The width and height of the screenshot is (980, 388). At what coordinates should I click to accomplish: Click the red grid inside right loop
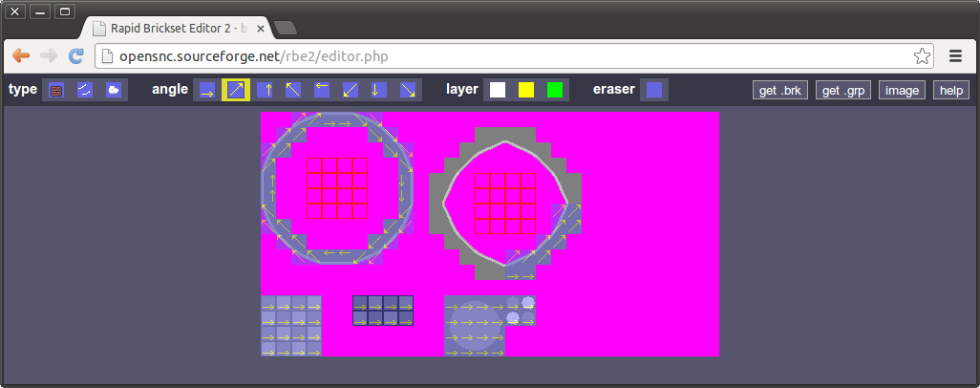pos(505,204)
